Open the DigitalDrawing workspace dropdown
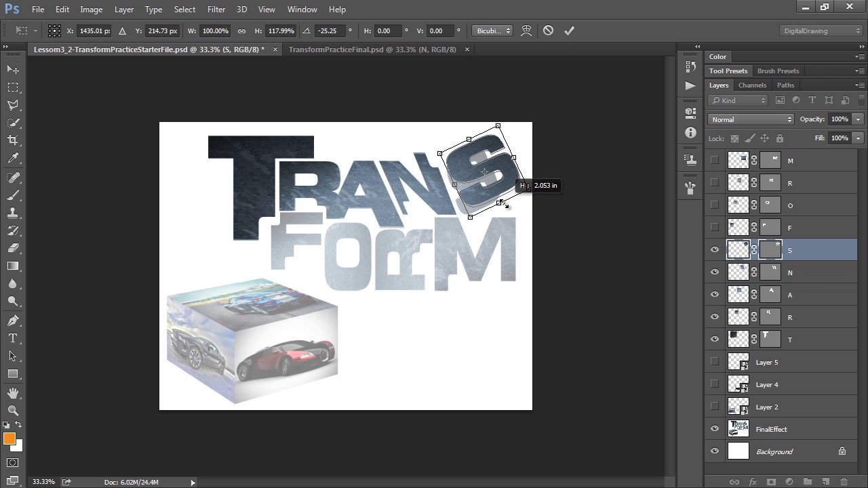This screenshot has width=868, height=488. 821,30
